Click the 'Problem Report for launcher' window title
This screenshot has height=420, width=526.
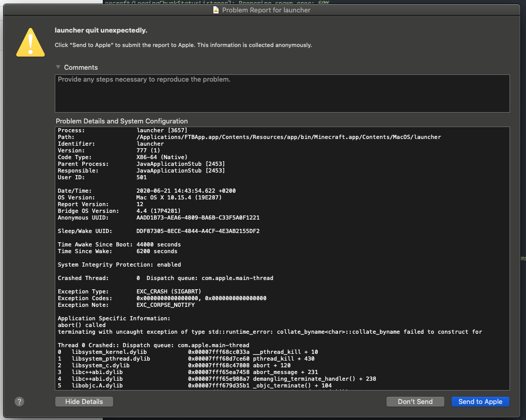click(x=266, y=10)
